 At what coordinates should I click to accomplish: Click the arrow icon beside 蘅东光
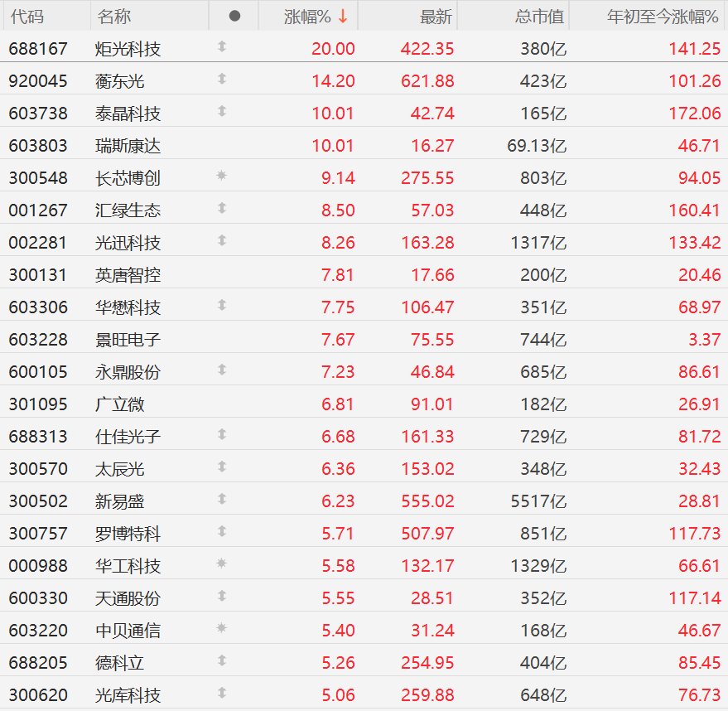[x=222, y=79]
